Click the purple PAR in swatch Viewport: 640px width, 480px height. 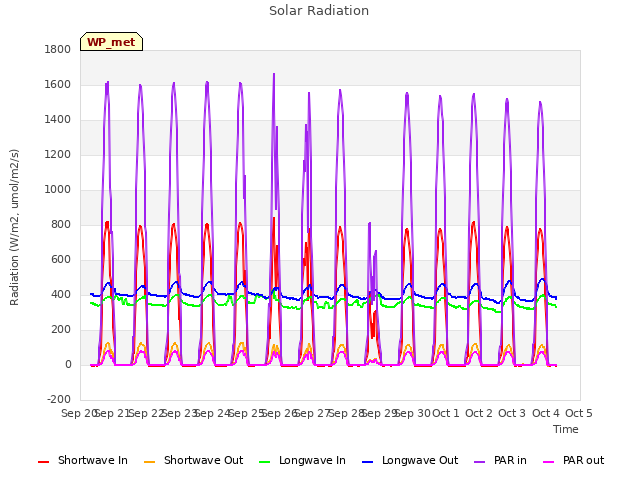[x=480, y=462]
